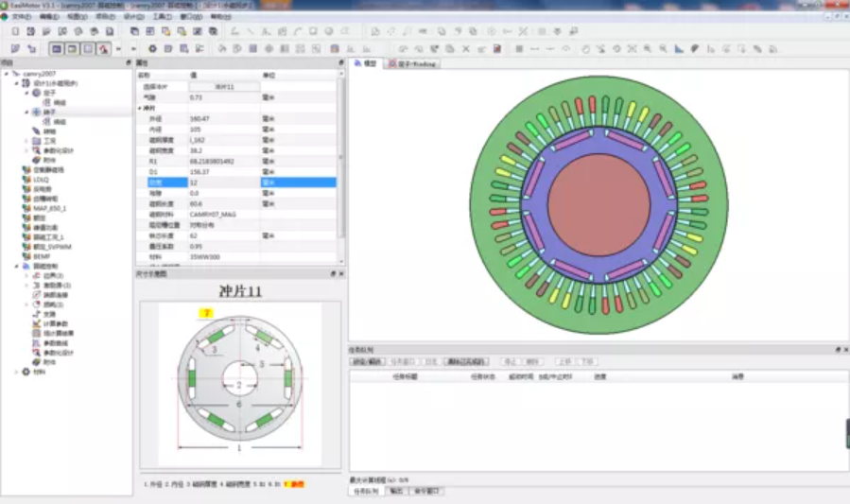Select the stator node icon in the project tree
The width and height of the screenshot is (850, 504).
tap(36, 93)
